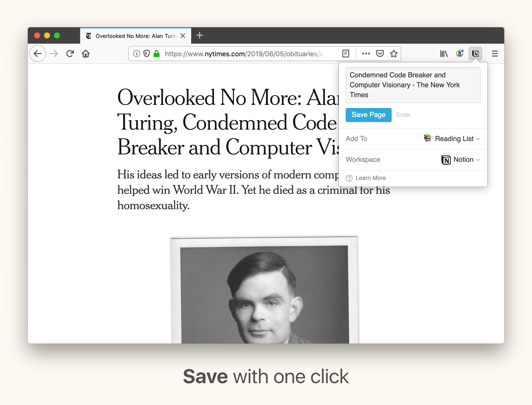Click the bookmark/save page icon in toolbar
Viewport: 532px width, 405px height.
click(393, 53)
